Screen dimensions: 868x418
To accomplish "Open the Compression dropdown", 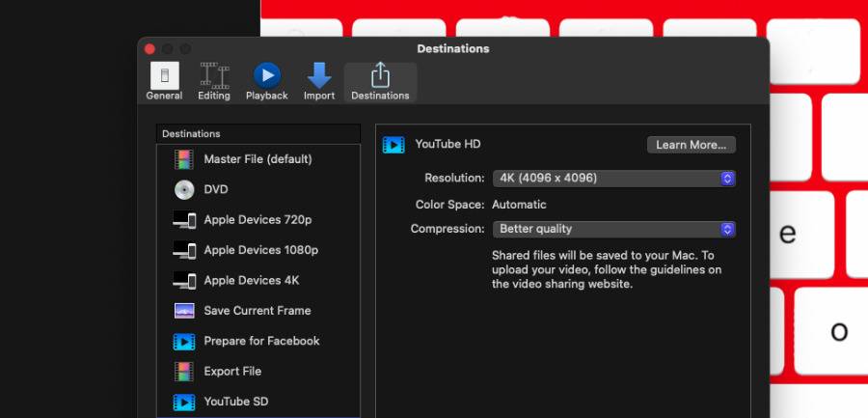I will coord(614,229).
